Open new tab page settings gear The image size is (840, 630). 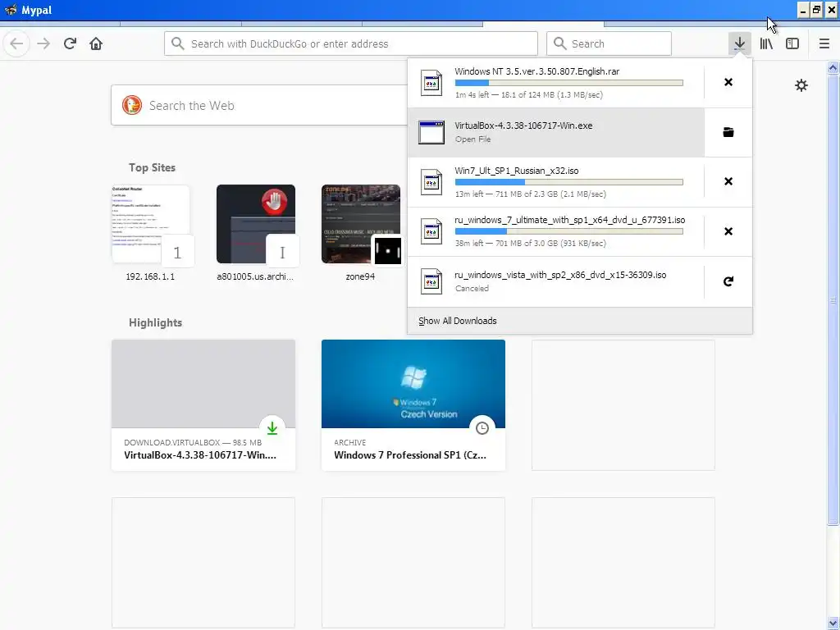[x=801, y=85]
